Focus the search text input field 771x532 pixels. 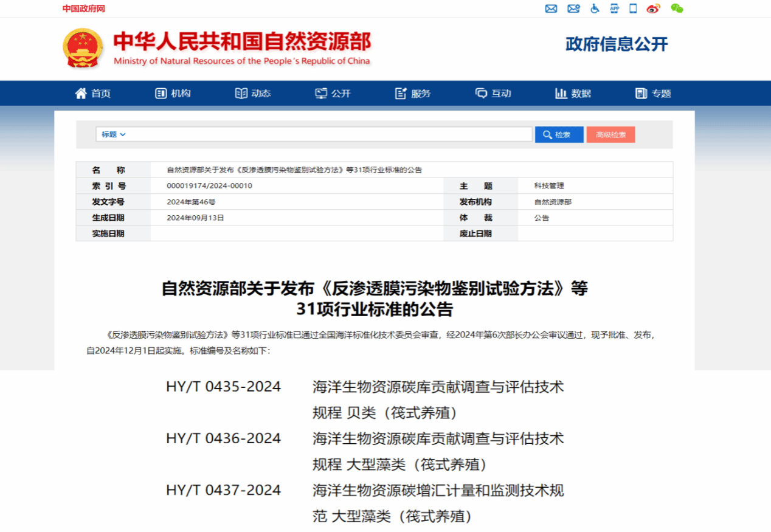(x=328, y=134)
